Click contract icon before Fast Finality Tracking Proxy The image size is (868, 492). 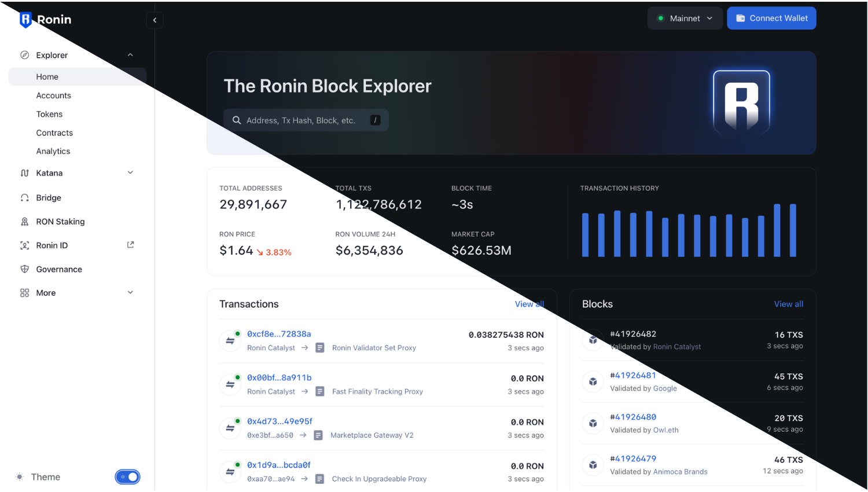click(320, 392)
